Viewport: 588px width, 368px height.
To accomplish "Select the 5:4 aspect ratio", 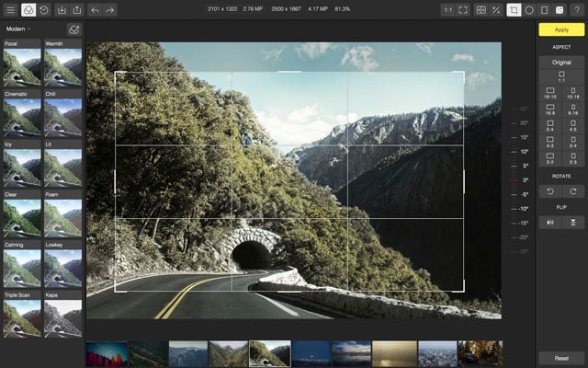I will pos(550,125).
